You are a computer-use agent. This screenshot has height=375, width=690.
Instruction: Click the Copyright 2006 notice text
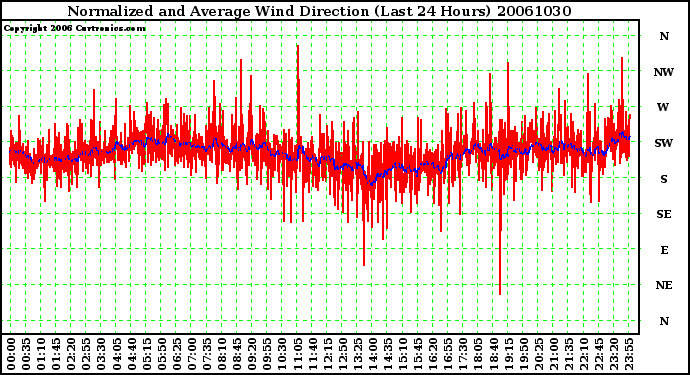coord(74,29)
